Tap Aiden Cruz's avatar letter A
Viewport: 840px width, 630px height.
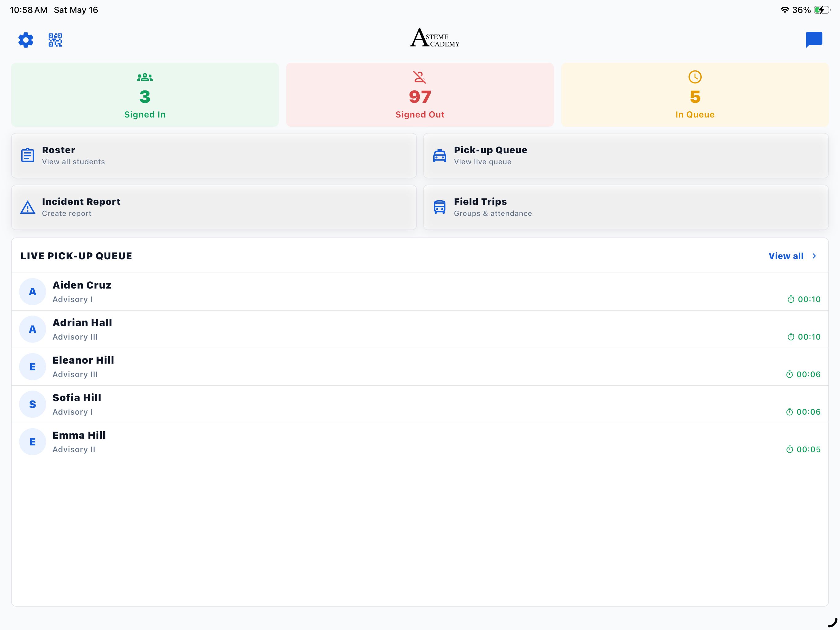click(x=33, y=291)
